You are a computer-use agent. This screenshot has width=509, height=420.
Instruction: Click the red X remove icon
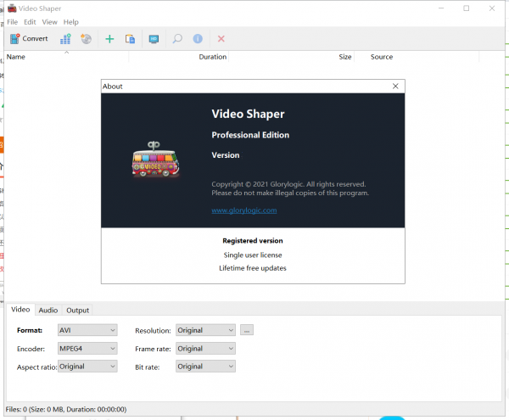coord(221,39)
